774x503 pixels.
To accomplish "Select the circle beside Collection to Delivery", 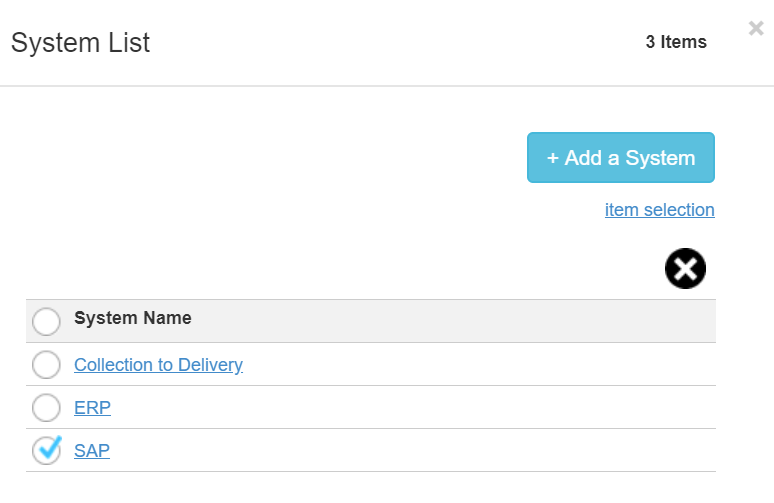I will [x=47, y=365].
